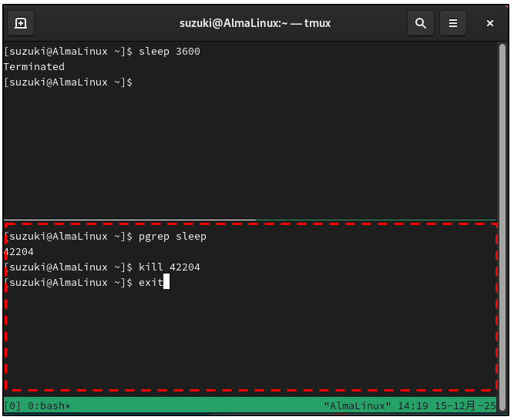Open the terminal search icon
514x420 pixels.
pos(420,23)
